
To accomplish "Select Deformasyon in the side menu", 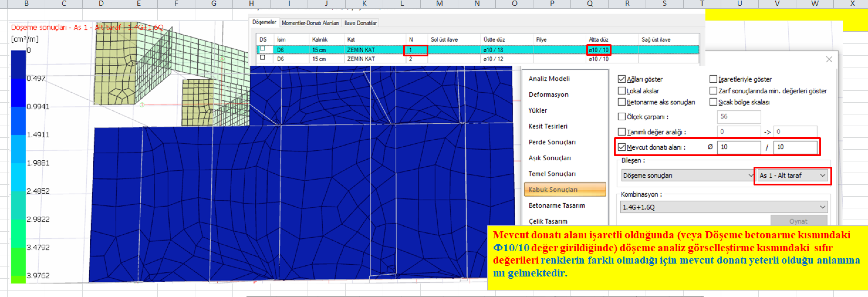I will click(548, 94).
